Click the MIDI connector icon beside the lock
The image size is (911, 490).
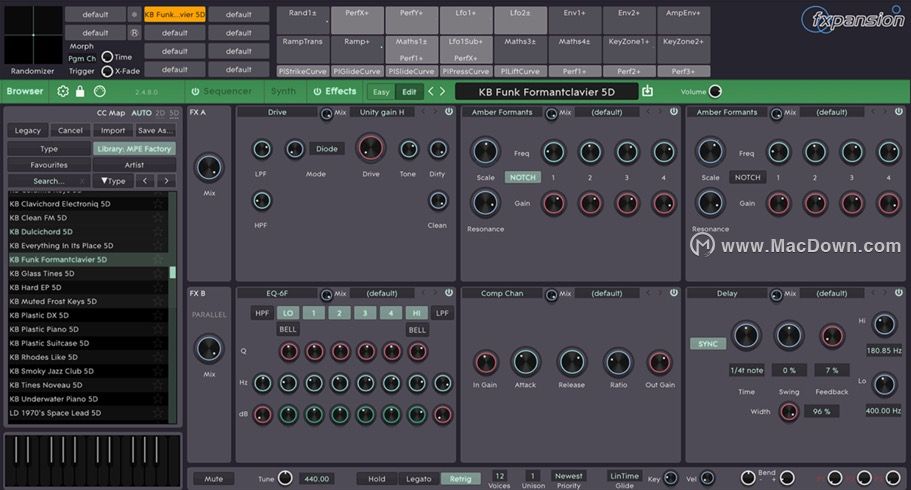(x=99, y=91)
